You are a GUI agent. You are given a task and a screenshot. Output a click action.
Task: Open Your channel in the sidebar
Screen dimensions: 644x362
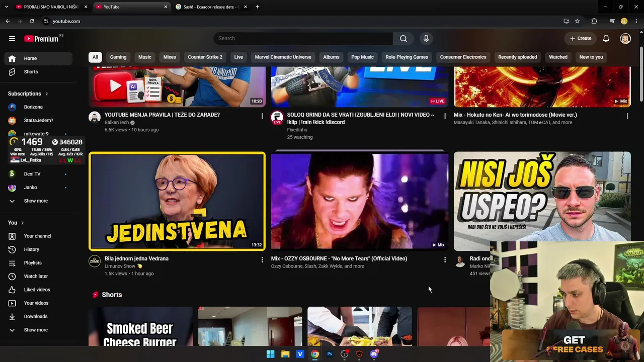pos(38,236)
